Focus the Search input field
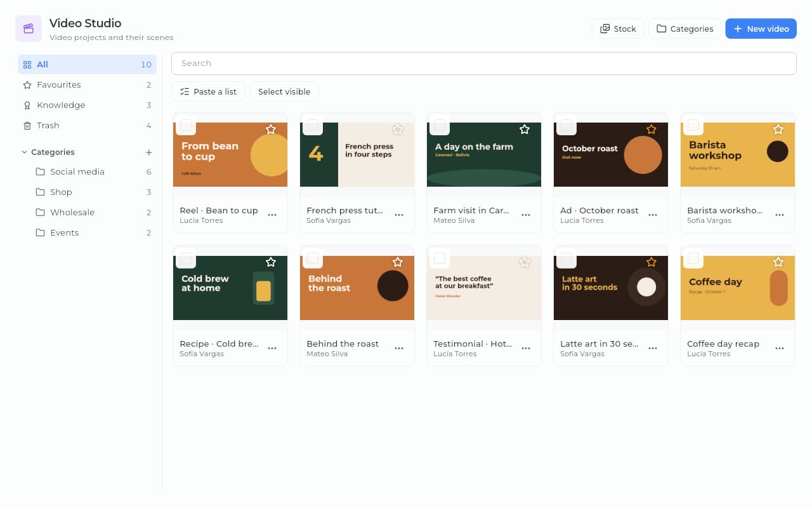Screen dimensions: 812x508 484,63
